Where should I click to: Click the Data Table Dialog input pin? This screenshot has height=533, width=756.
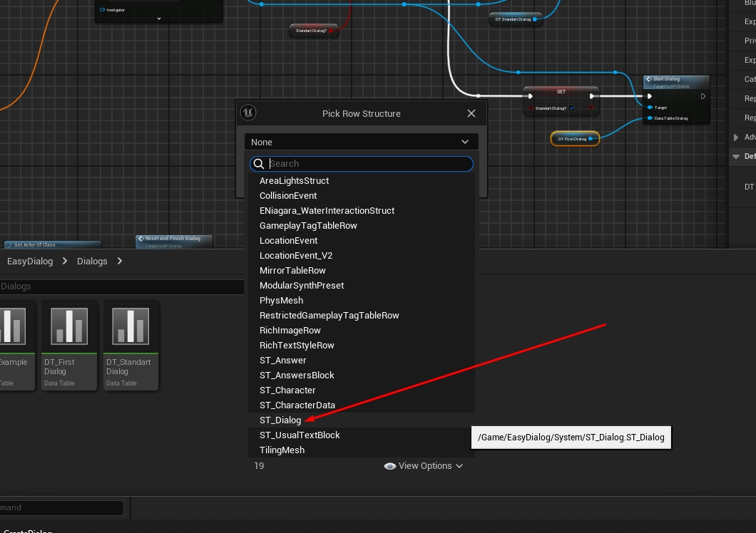coord(649,118)
